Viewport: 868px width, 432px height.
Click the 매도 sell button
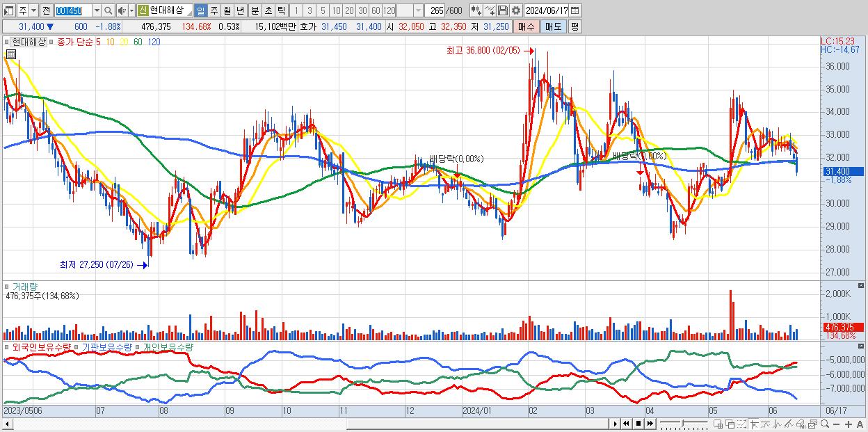554,26
